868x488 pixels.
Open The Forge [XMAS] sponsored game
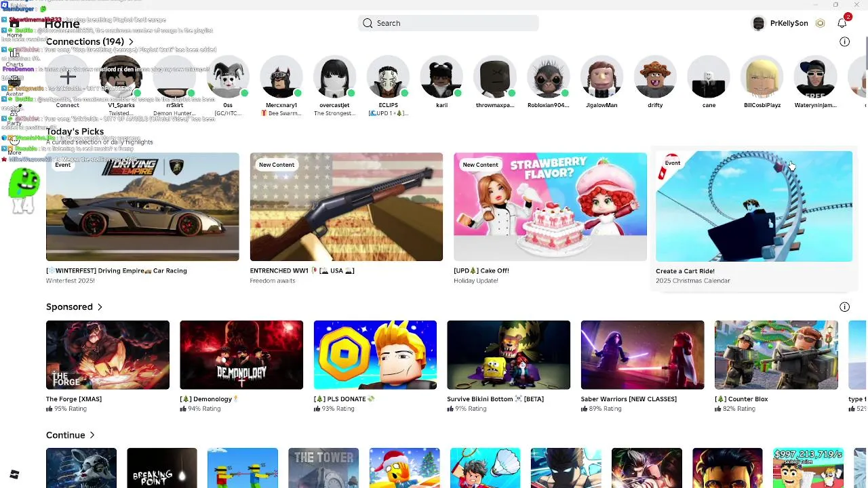coord(108,355)
